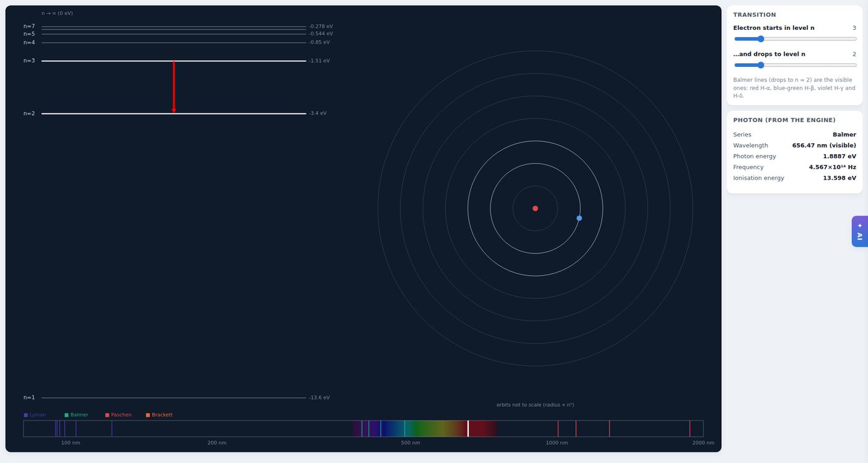
Task: Click the 'n → ∞ (0 eV)' label
Action: 57,13
